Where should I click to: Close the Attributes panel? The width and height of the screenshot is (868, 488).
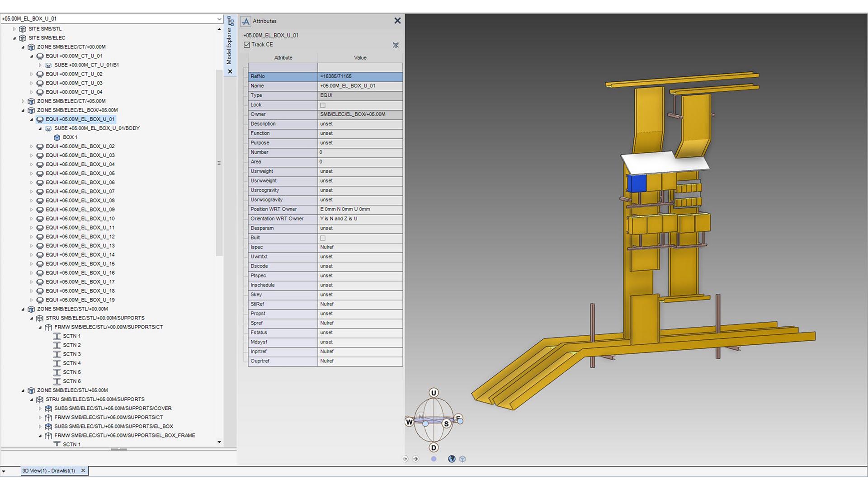pyautogui.click(x=397, y=20)
